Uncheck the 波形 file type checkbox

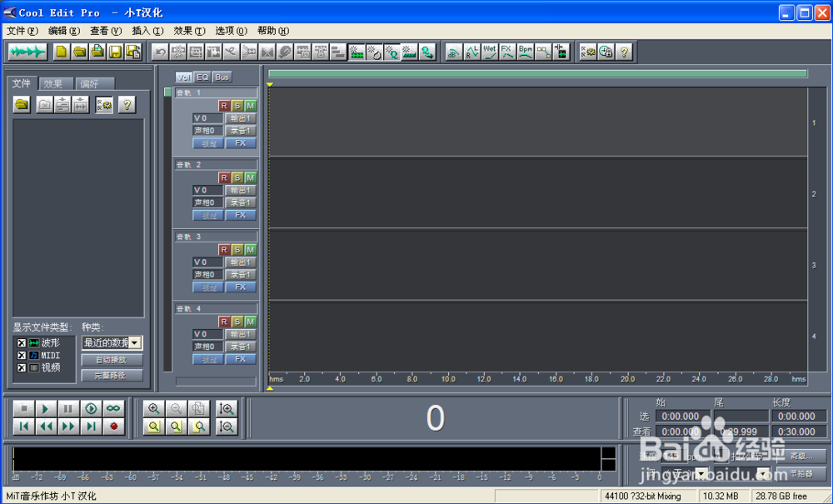tap(22, 343)
